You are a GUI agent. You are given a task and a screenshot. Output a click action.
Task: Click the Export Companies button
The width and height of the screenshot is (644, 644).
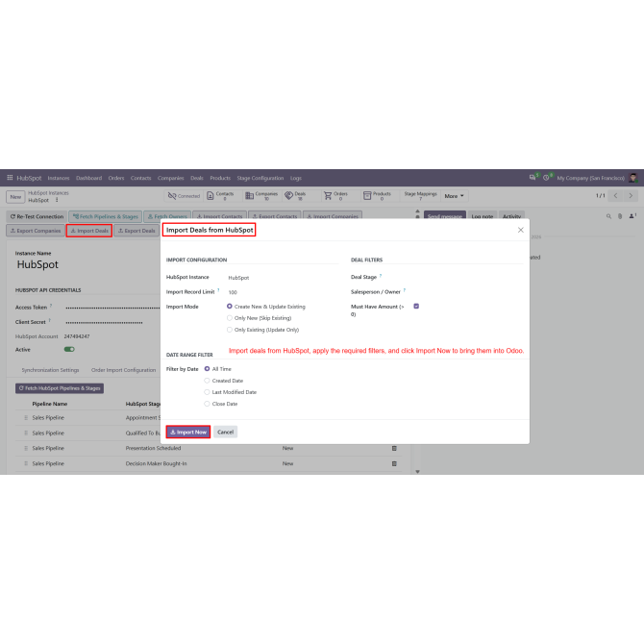[36, 231]
